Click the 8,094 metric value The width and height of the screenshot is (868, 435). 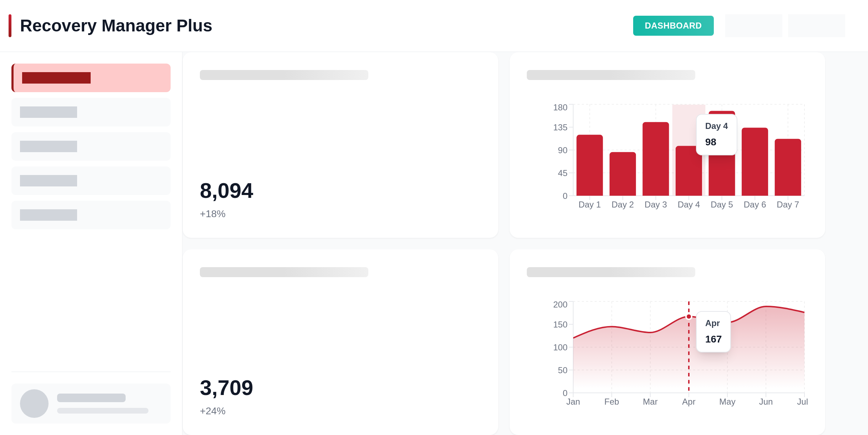tap(226, 191)
